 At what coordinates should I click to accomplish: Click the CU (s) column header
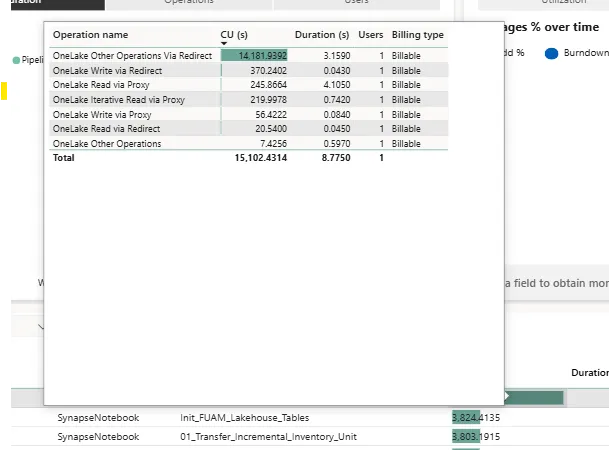[234, 35]
